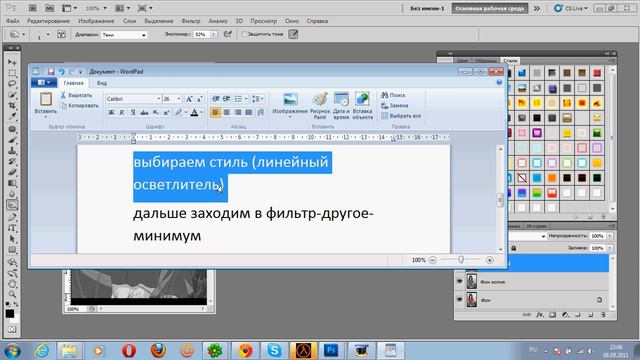Toggle strikethrough formatting in WordPad
Image resolution: width=640 pixels, height=360 pixels.
click(144, 112)
